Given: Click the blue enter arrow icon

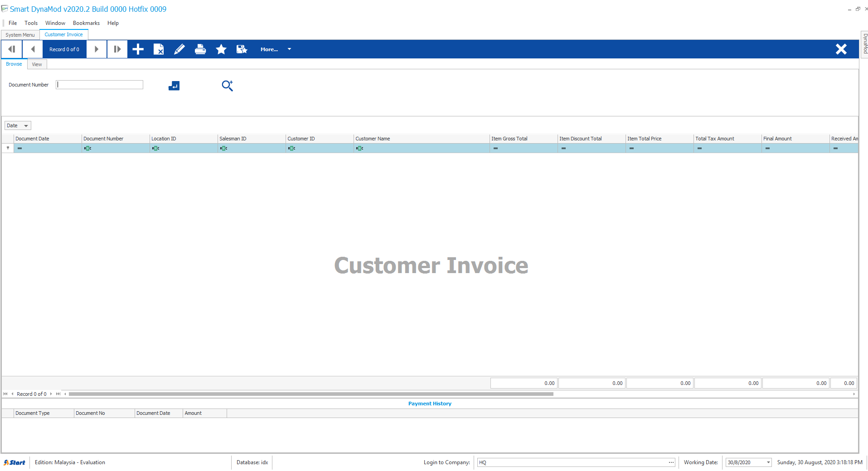Looking at the screenshot, I should pyautogui.click(x=174, y=86).
